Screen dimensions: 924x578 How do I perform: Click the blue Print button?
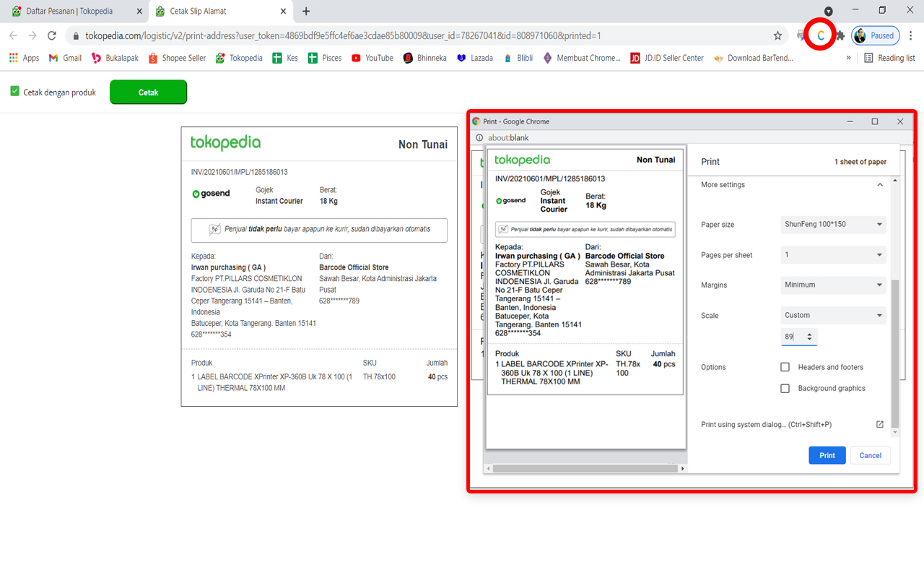827,455
